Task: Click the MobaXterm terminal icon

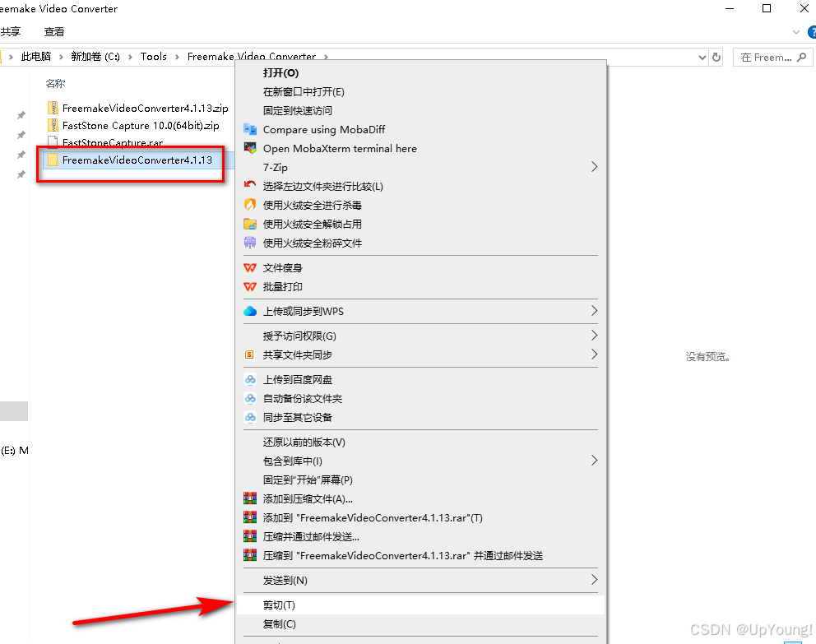Action: 250,148
